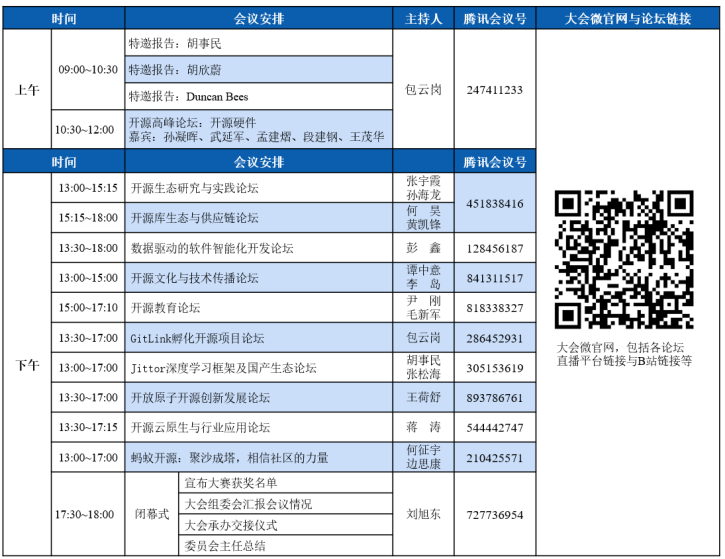Click the 大会微官网与论坛链接 header
The width and height of the screenshot is (725, 559).
[x=627, y=19]
